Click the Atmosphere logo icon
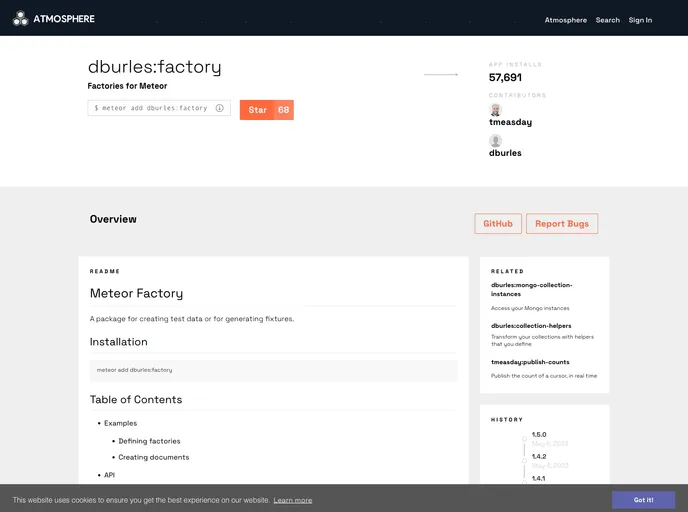The image size is (688, 512). [x=20, y=18]
